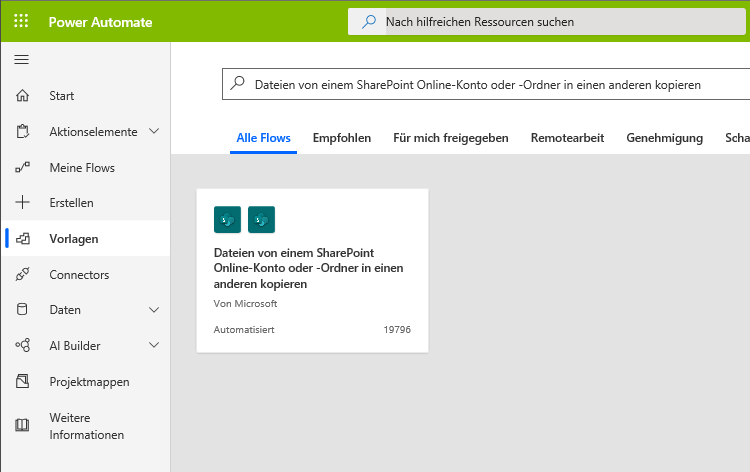The height and width of the screenshot is (472, 750).
Task: Click the AI Builder icon
Action: tap(22, 345)
